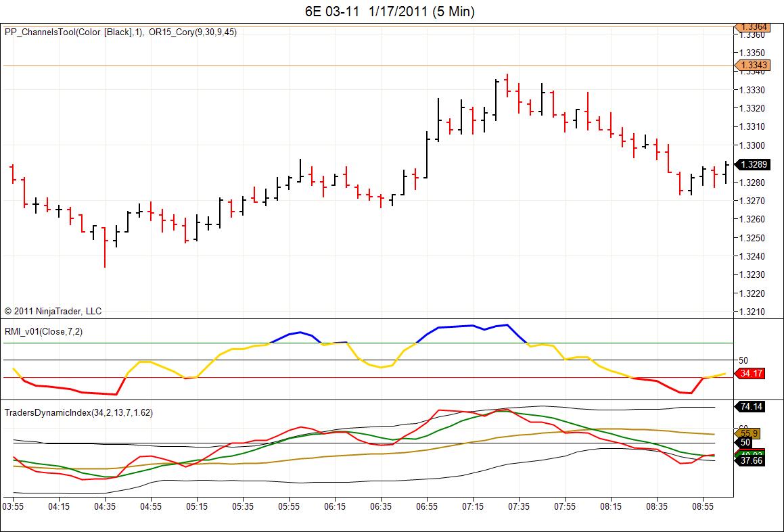
Task: Click the 1.3300 price axis label
Action: pyautogui.click(x=752, y=145)
